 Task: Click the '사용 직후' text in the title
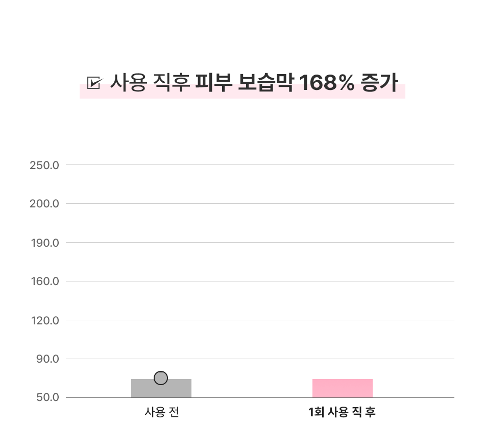(150, 83)
